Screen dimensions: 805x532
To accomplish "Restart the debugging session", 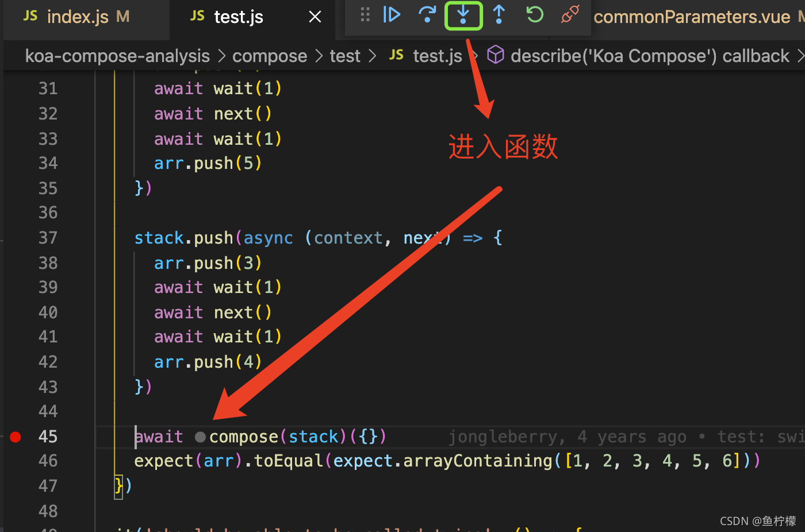I will click(535, 14).
